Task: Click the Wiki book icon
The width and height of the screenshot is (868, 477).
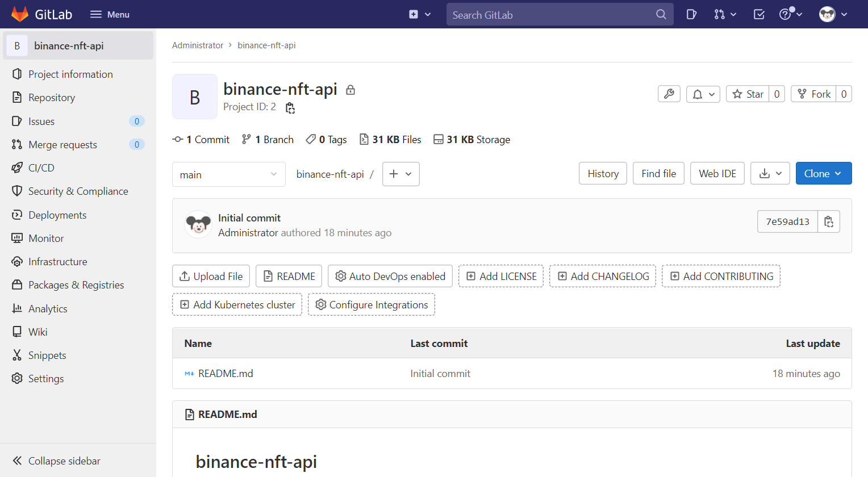Action: tap(17, 332)
